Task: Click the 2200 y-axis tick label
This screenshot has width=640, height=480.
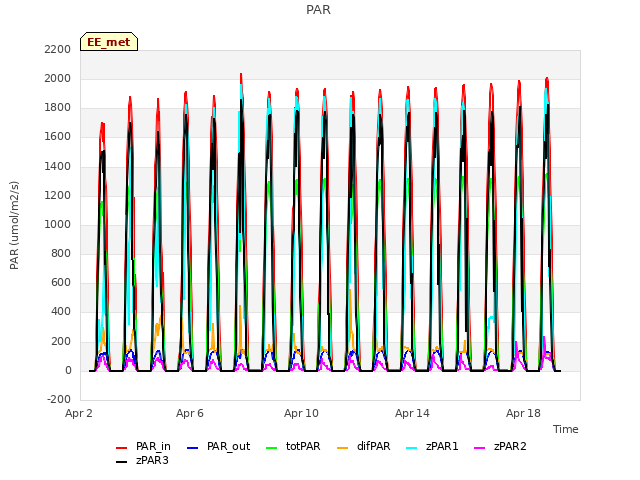Action: pos(58,49)
